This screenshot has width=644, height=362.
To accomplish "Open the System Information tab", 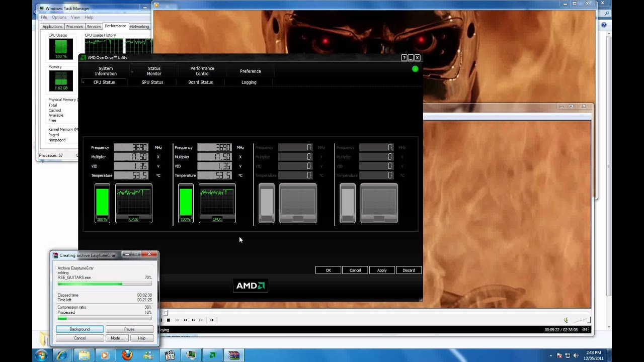I will (x=106, y=71).
